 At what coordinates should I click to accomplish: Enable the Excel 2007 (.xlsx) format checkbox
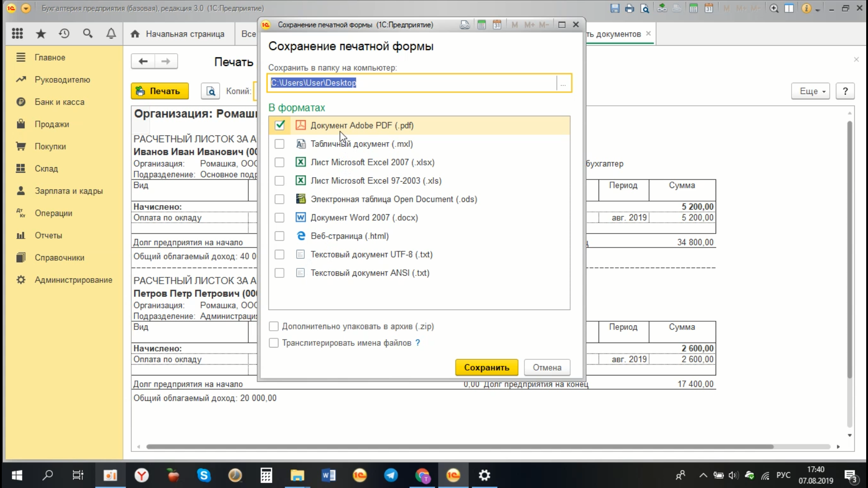(280, 162)
